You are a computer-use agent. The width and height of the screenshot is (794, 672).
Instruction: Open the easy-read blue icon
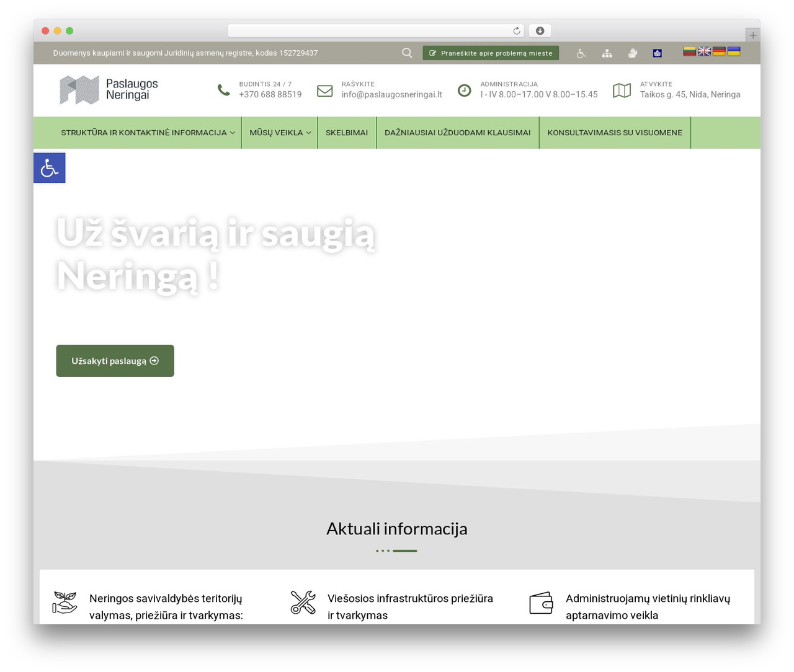pyautogui.click(x=658, y=53)
